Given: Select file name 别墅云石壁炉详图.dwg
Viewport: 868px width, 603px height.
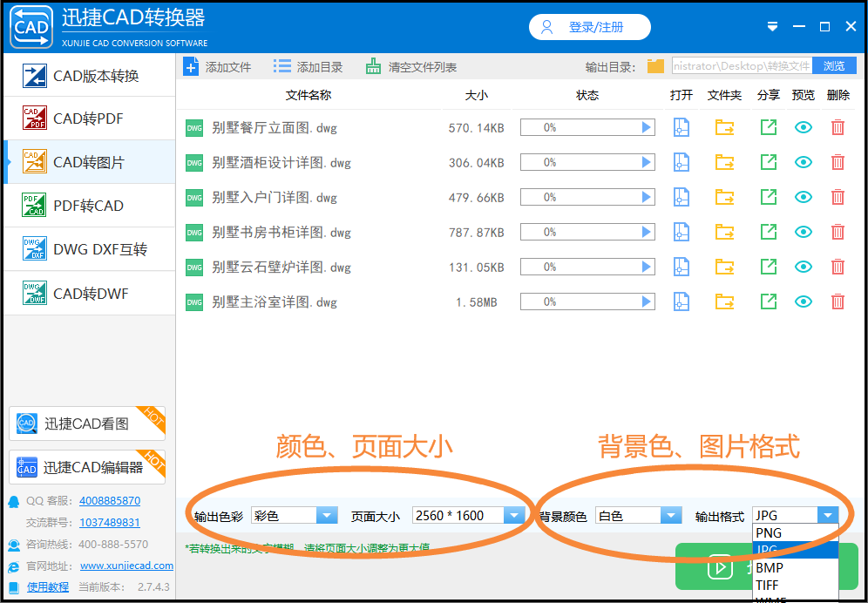Looking at the screenshot, I should tap(281, 268).
